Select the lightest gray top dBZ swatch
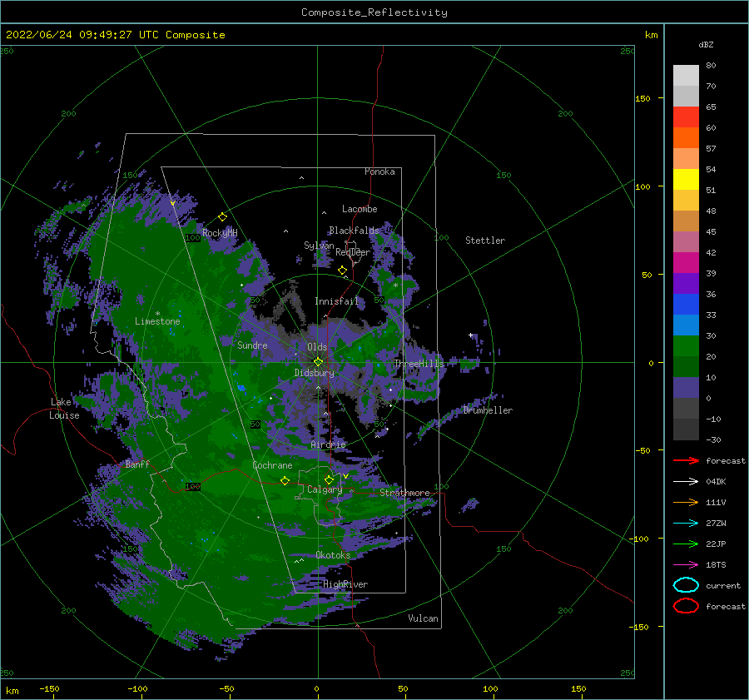749x700 pixels. 686,76
